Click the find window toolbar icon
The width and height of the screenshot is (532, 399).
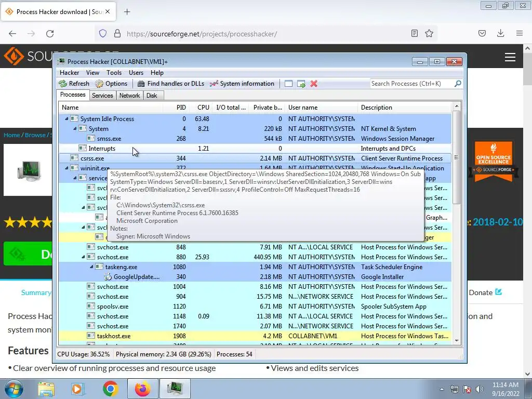pyautogui.click(x=288, y=84)
